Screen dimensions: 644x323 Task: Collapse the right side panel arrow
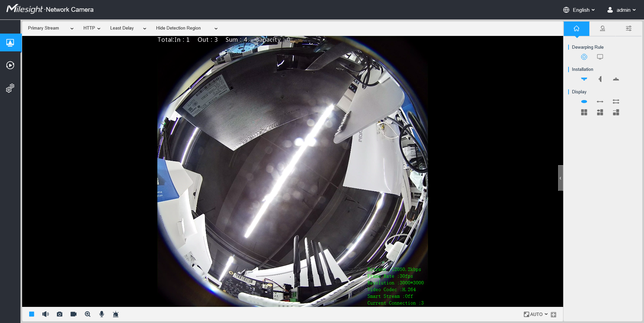(560, 178)
